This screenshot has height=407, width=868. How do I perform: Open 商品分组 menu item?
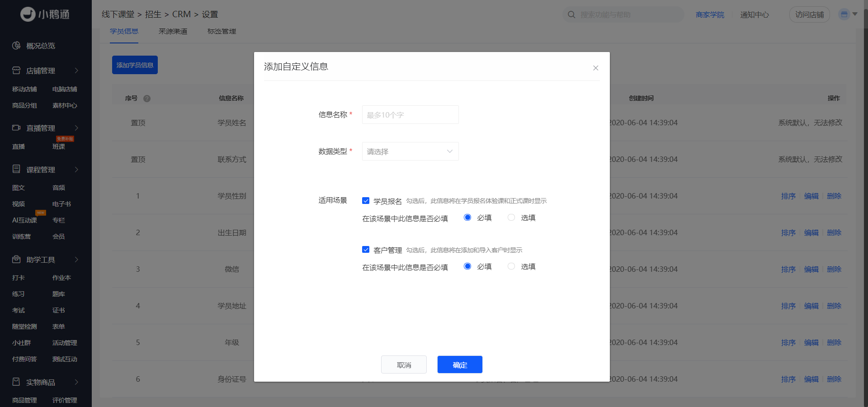[x=24, y=105]
